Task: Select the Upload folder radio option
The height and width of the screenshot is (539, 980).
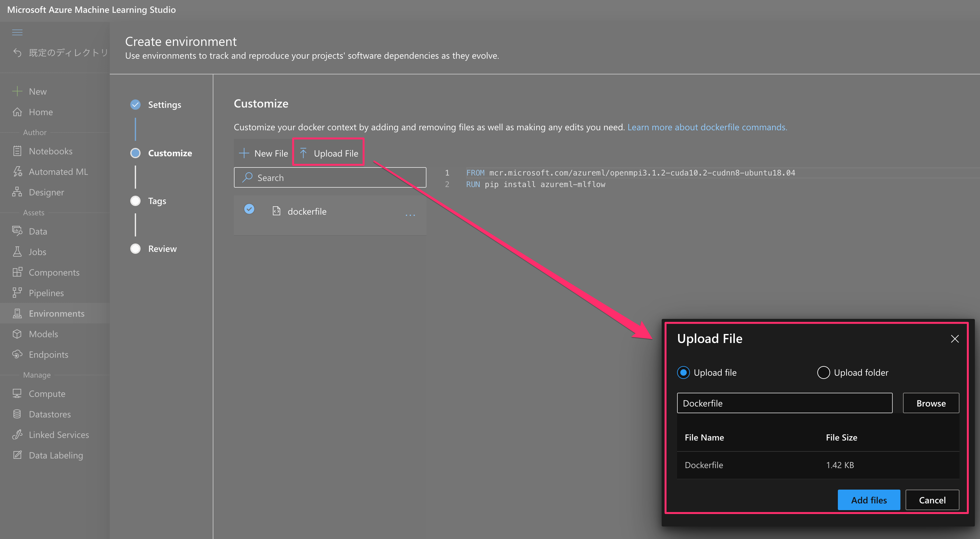Action: tap(823, 372)
